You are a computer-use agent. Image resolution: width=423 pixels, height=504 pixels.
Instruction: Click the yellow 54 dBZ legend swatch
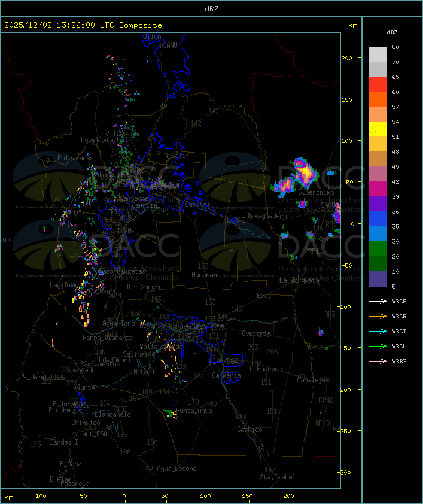click(x=378, y=129)
